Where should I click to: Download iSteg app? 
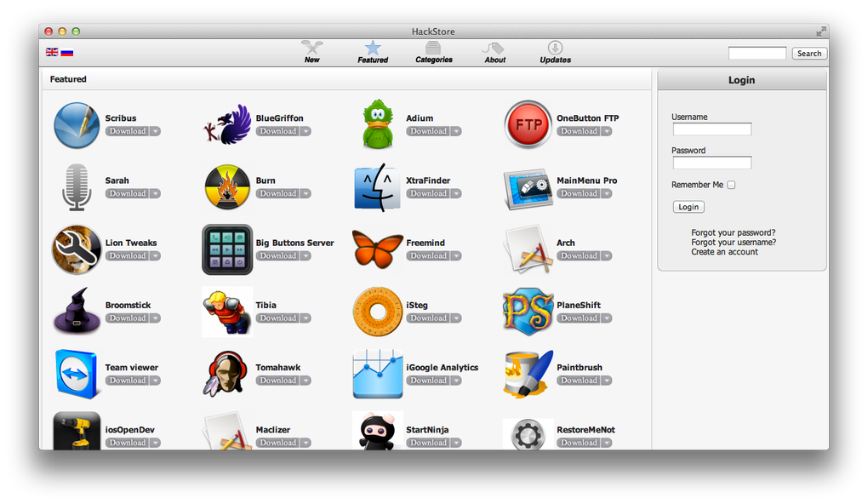[x=428, y=318]
